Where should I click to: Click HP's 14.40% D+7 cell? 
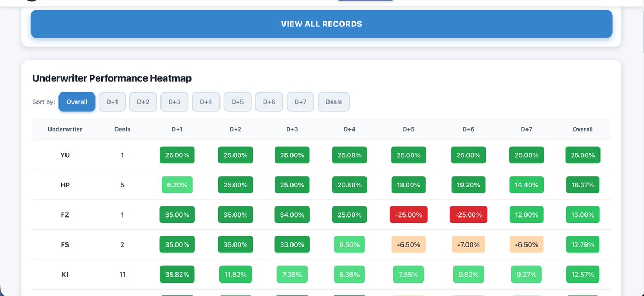click(x=526, y=185)
